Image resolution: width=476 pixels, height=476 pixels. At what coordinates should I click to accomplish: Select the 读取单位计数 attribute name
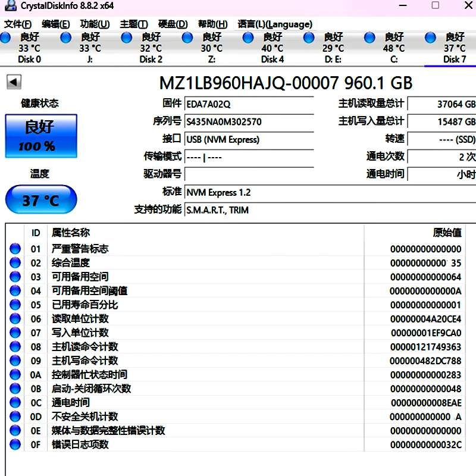click(80, 318)
